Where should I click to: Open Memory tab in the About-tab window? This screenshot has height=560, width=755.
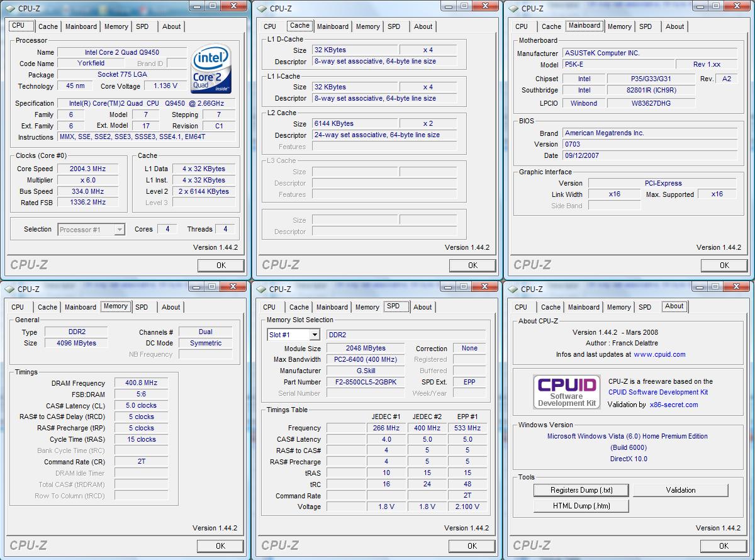pos(619,307)
